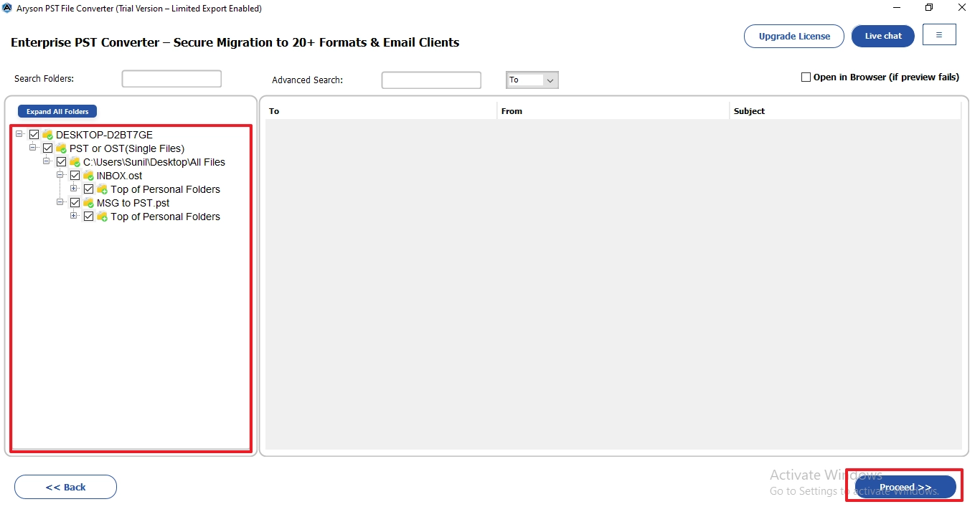Collapse the INBOX.ost node
Screen dimensions: 980x522
pos(60,175)
